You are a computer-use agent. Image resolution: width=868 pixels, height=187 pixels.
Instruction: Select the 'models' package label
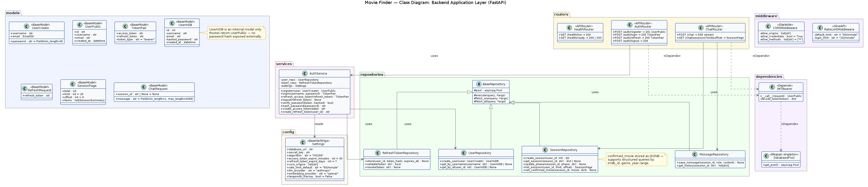click(x=13, y=13)
